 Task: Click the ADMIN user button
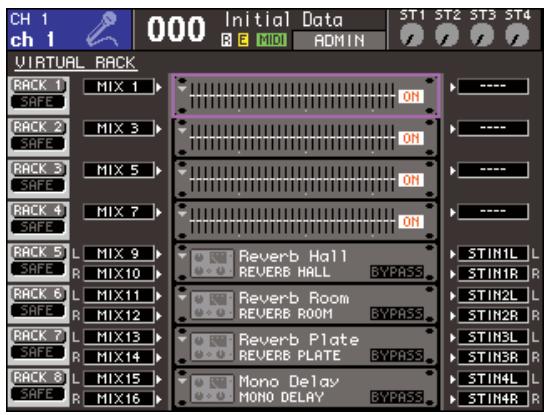(339, 41)
